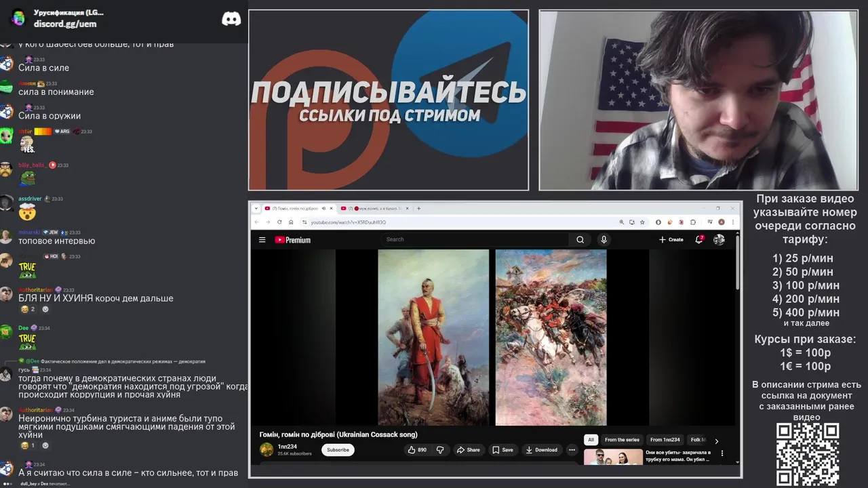Click the discord.gg/uem invite text
The width and height of the screenshot is (868, 488).
click(65, 24)
